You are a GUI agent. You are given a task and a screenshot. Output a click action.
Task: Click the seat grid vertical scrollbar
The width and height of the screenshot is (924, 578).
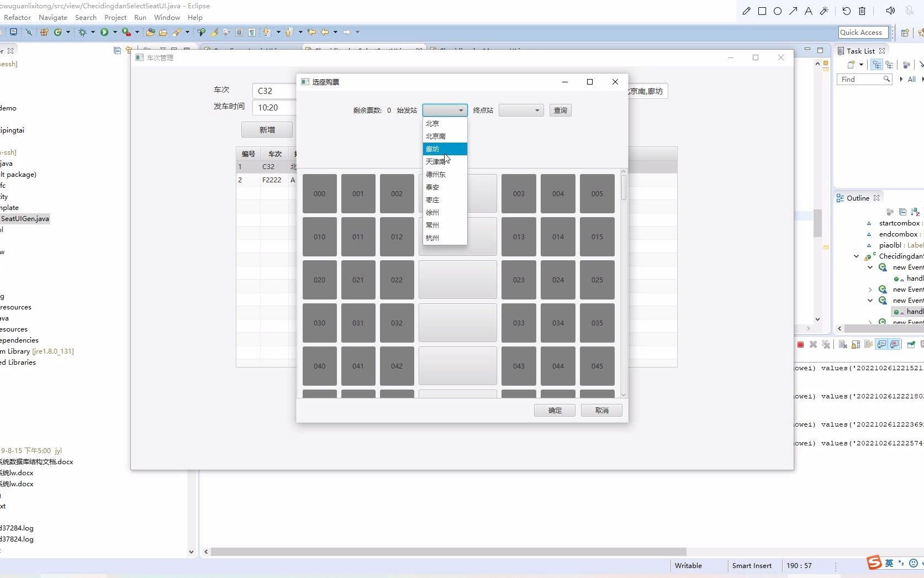click(624, 283)
